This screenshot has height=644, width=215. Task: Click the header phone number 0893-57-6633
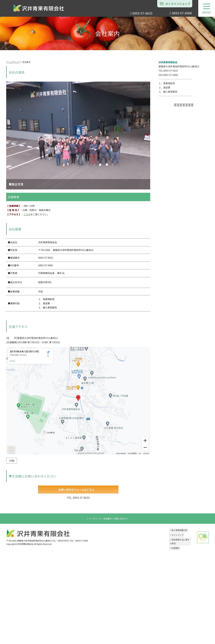(x=141, y=13)
